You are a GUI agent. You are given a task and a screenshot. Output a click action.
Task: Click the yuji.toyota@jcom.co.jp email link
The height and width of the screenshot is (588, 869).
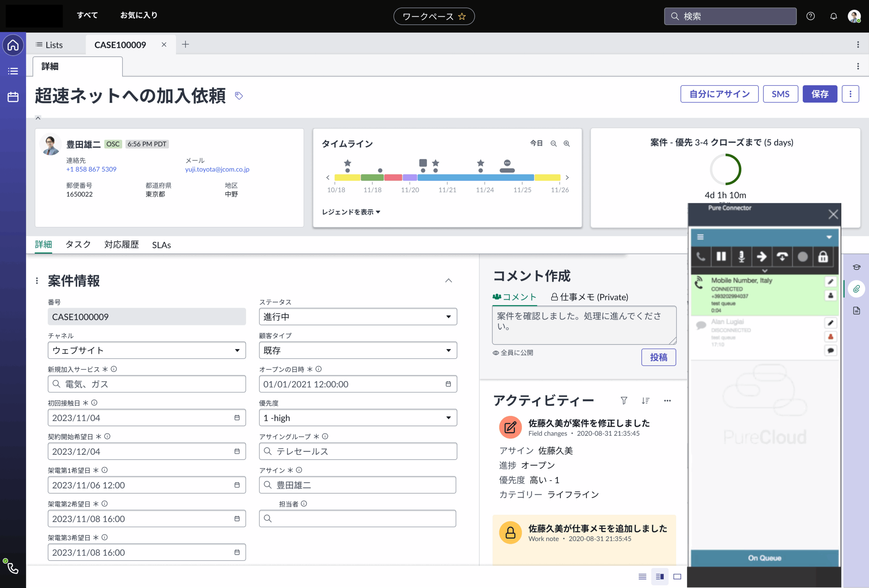tap(217, 169)
